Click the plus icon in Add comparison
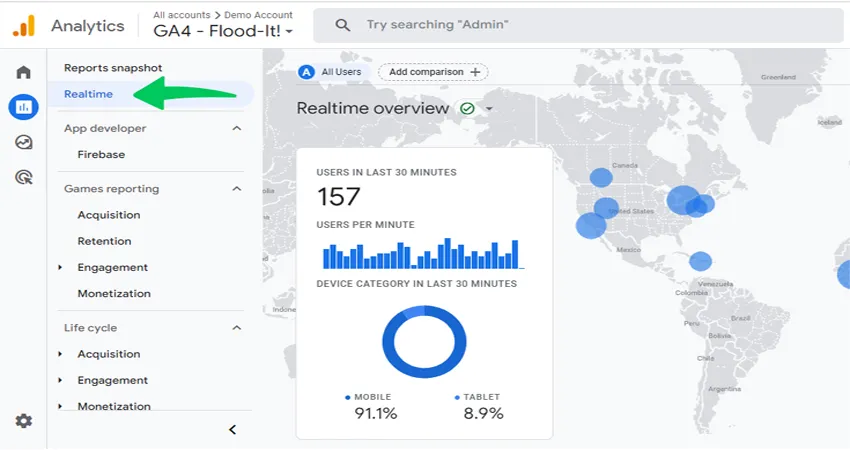Image resolution: width=850 pixels, height=450 pixels. (x=475, y=72)
